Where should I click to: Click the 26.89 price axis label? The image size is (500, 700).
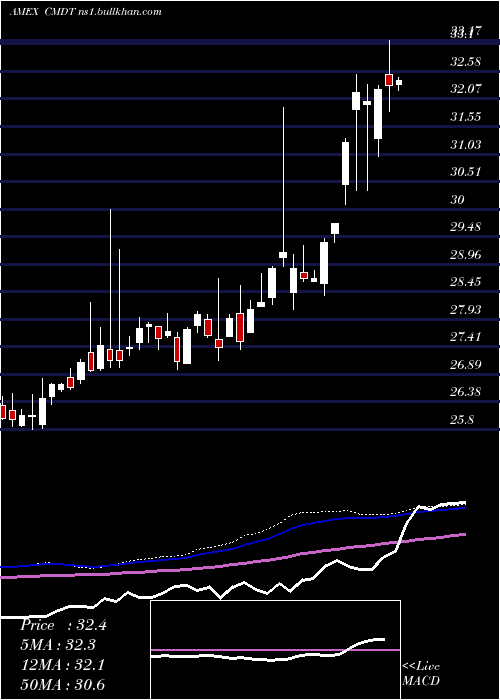point(466,365)
